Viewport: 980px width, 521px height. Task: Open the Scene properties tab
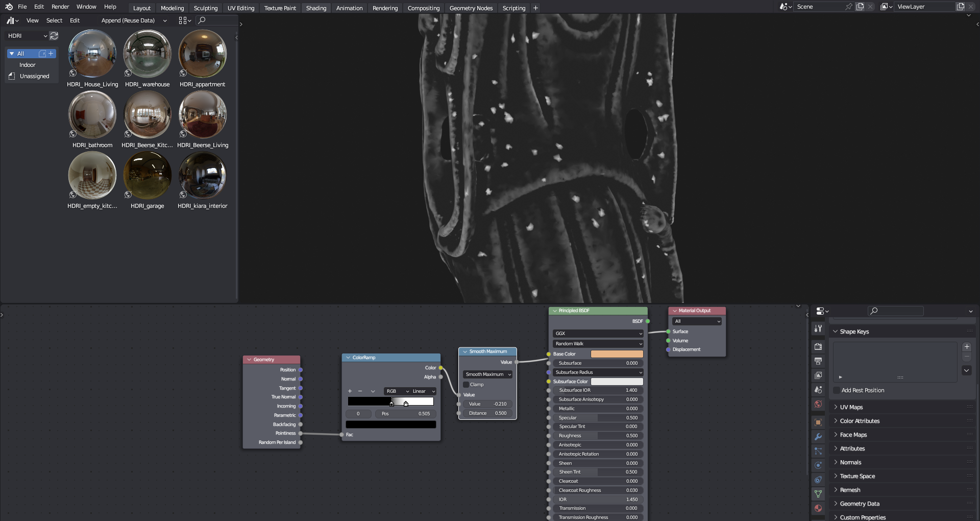(x=818, y=390)
